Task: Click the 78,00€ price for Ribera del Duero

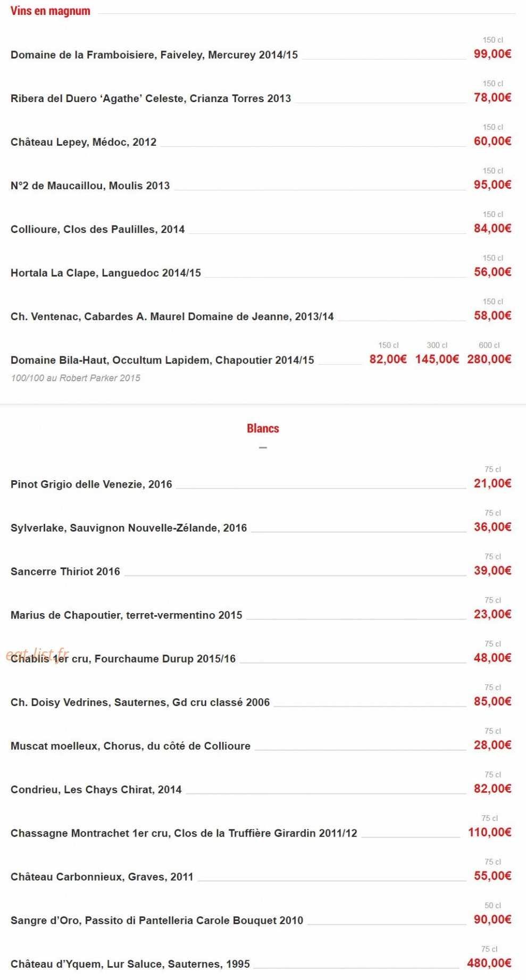Action: (x=492, y=97)
